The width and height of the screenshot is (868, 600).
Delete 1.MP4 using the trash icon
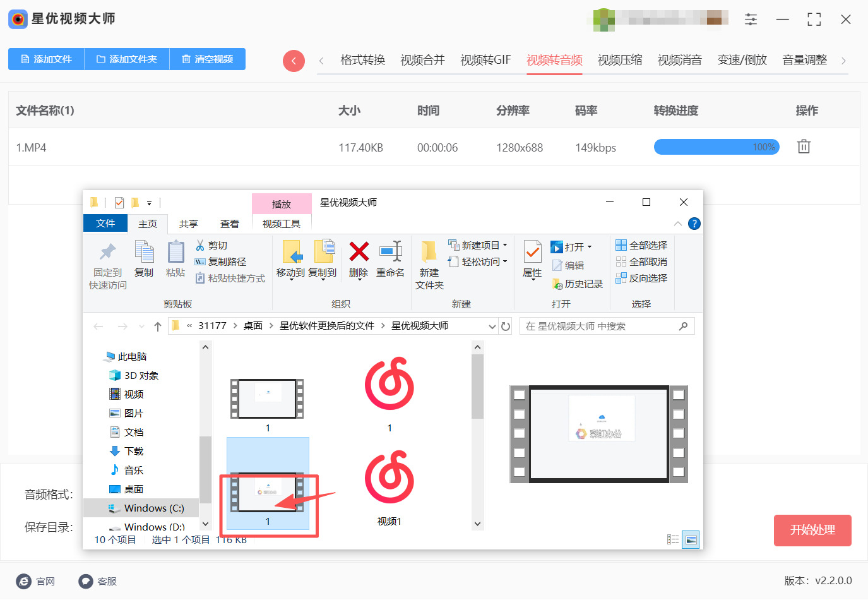[804, 147]
